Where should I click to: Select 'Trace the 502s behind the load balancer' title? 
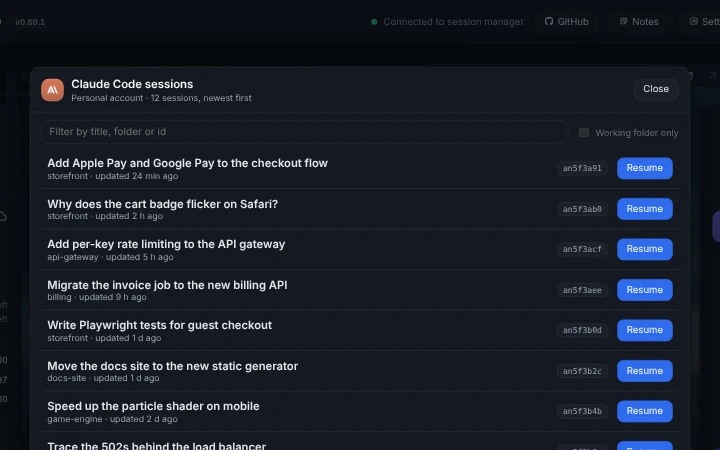point(157,445)
